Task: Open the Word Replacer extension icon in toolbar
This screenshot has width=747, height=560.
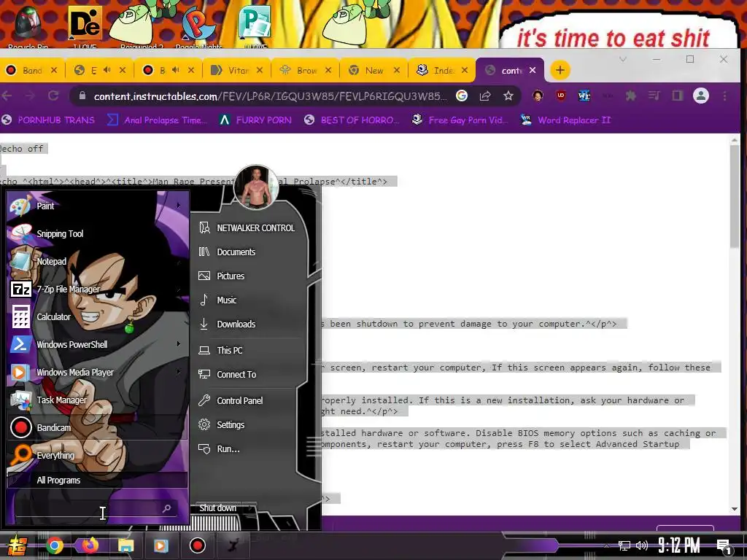Action: click(584, 96)
